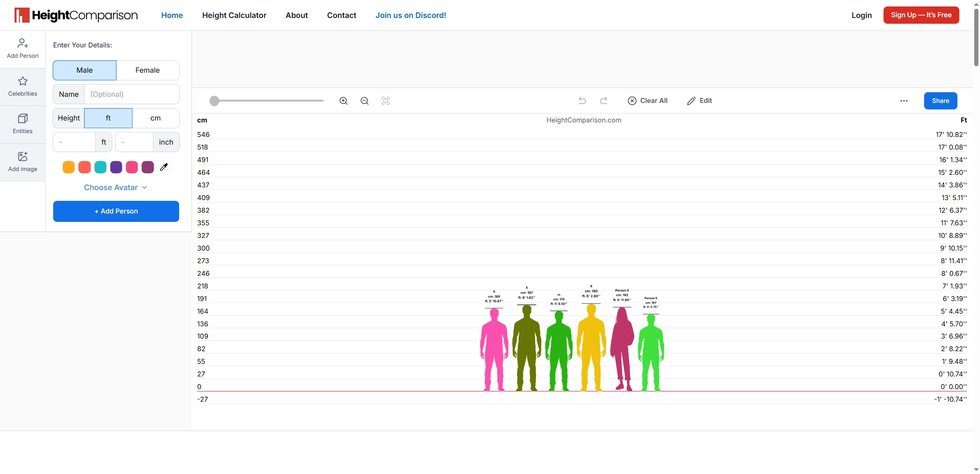Open the eyedropper custom color picker
The height and width of the screenshot is (474, 980).
point(163,167)
